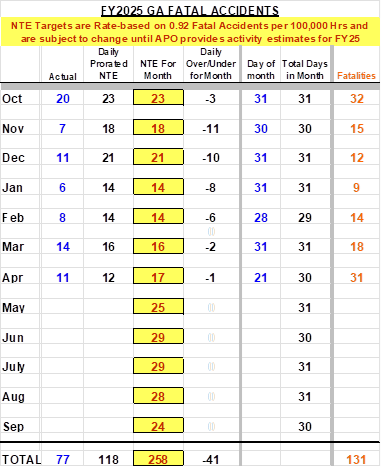Click the Feb row label
Screen dimensions: 381x467
(x=13, y=218)
